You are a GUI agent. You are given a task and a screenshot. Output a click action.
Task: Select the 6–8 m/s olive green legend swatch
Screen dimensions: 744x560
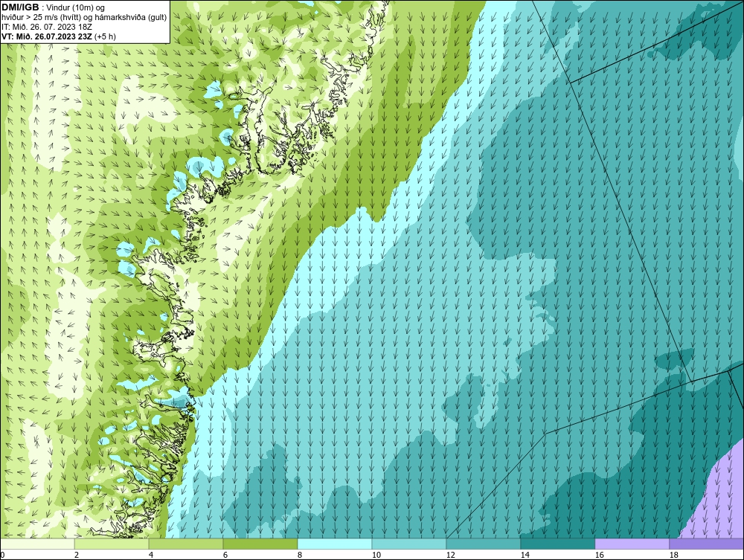point(260,544)
